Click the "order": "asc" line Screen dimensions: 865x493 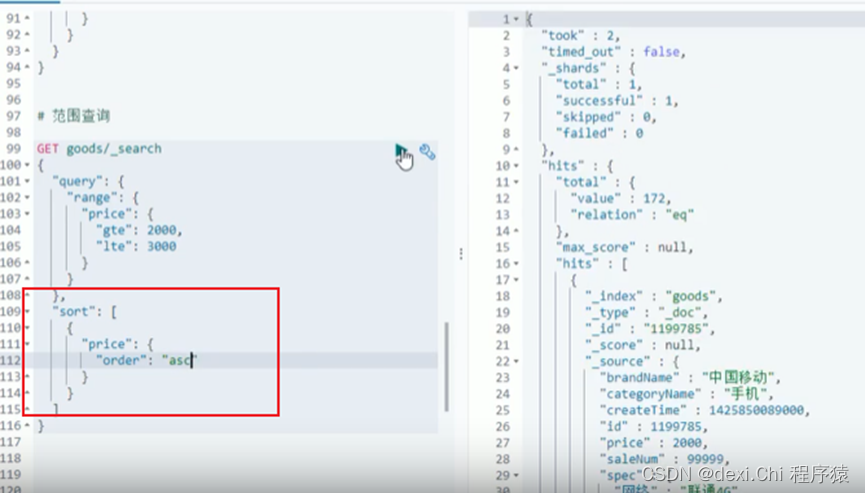[146, 361]
